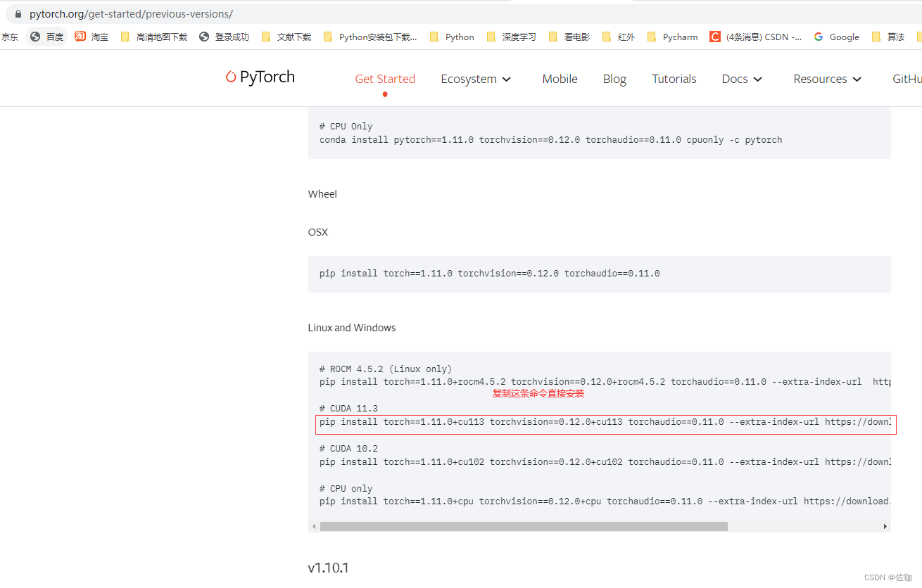The image size is (922, 588).
Task: Click the left arrow of horizontal scrollbar
Action: (x=314, y=526)
